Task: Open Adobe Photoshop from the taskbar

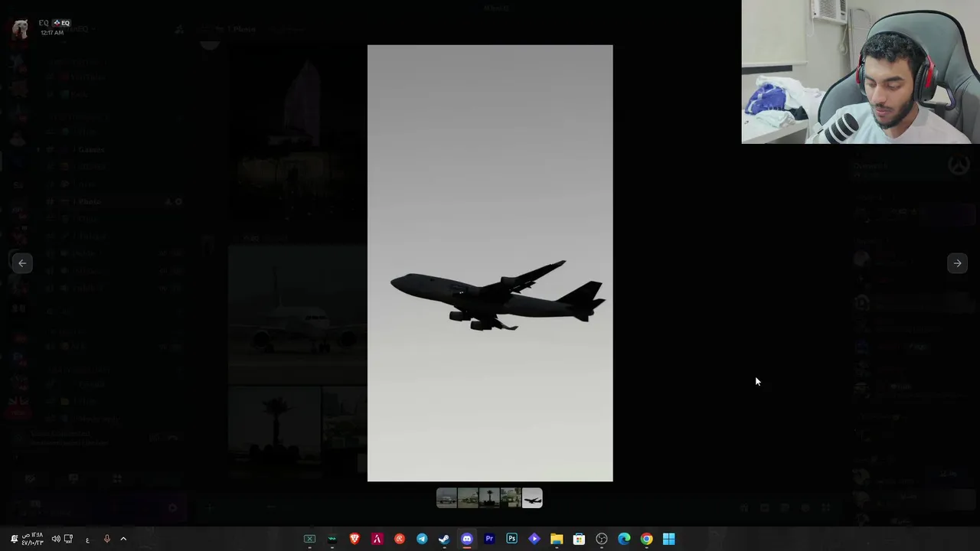Action: [511, 540]
